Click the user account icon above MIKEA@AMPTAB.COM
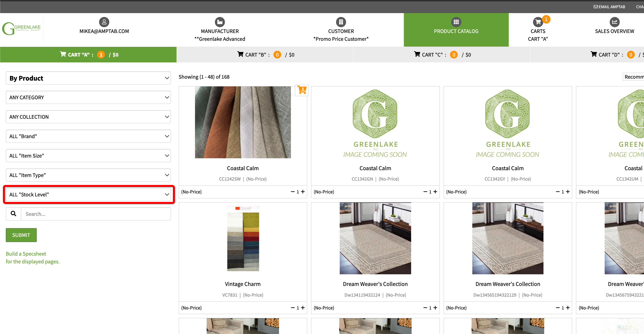The height and width of the screenshot is (334, 644). 104,22
